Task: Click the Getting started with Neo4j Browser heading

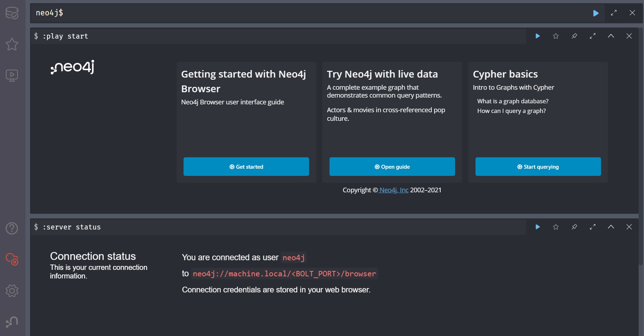Action: pos(243,81)
